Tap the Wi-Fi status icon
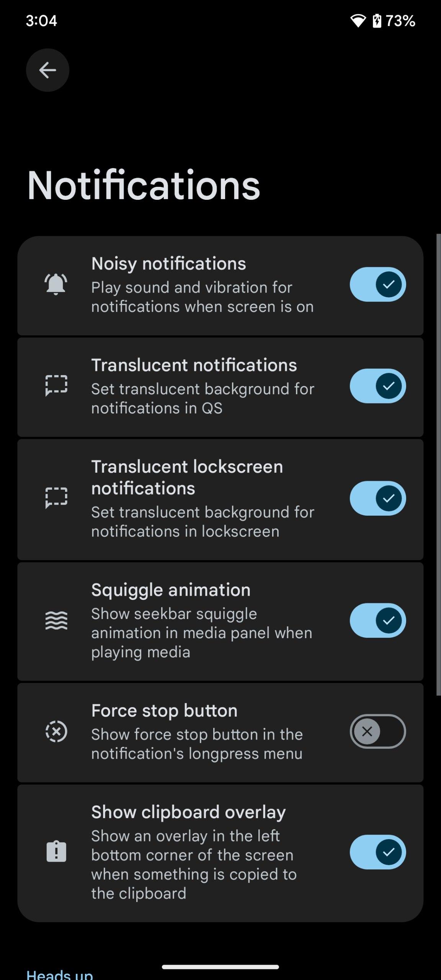The width and height of the screenshot is (441, 980). [x=358, y=21]
